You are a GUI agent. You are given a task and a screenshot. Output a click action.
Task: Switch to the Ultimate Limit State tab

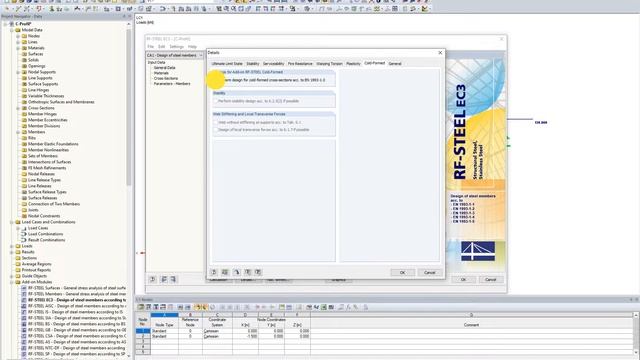[227, 64]
